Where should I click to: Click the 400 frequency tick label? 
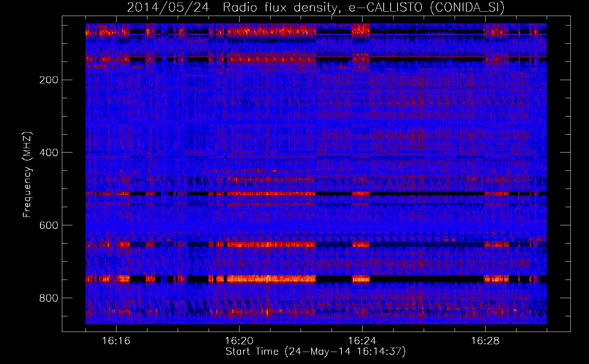click(49, 153)
